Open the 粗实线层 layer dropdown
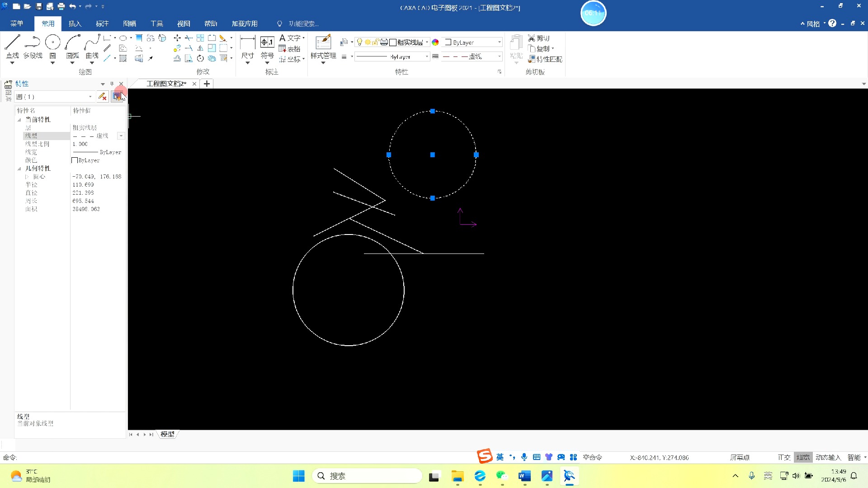The image size is (868, 488). [x=427, y=42]
